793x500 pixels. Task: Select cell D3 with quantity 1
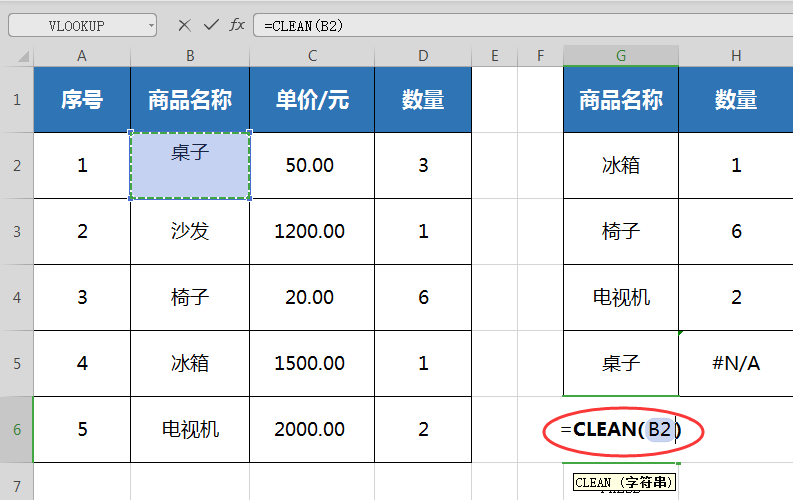(x=423, y=232)
